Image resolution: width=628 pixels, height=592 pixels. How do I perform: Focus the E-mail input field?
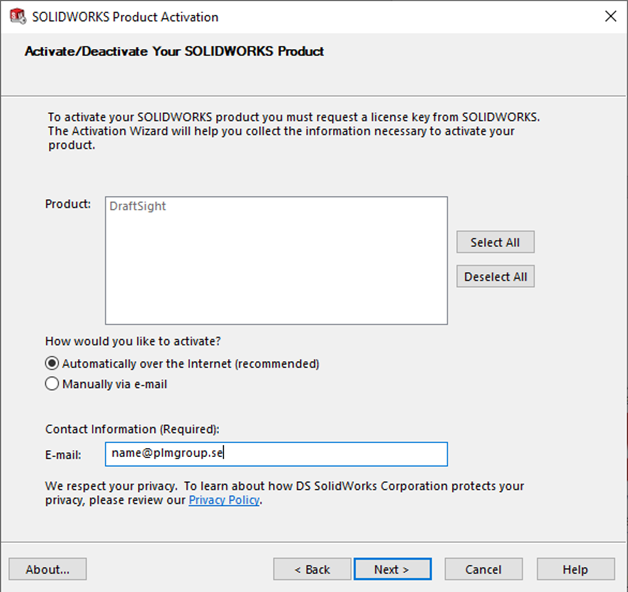tap(276, 454)
